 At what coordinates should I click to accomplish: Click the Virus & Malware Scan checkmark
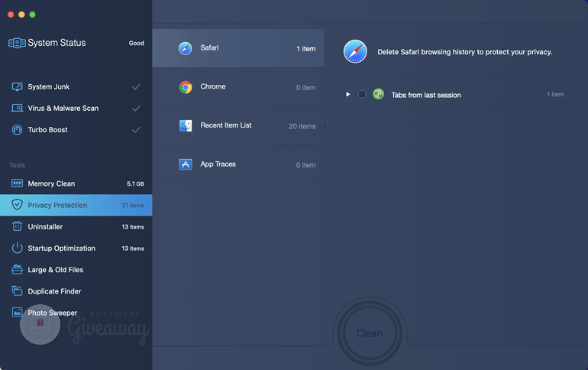point(136,108)
